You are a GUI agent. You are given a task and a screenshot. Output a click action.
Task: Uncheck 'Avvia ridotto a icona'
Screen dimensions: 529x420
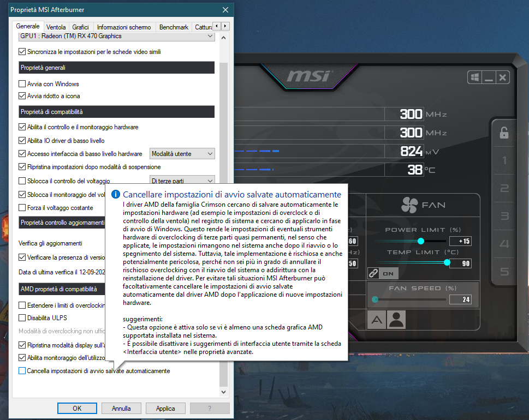pyautogui.click(x=22, y=96)
